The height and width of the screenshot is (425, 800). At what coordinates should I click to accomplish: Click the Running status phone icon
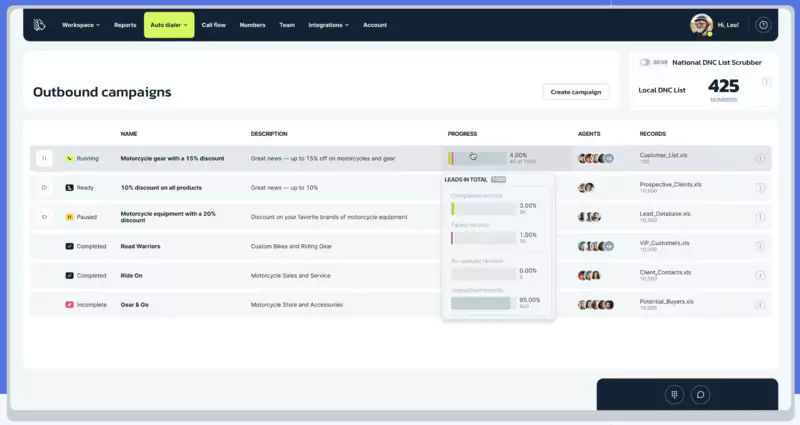(x=69, y=158)
